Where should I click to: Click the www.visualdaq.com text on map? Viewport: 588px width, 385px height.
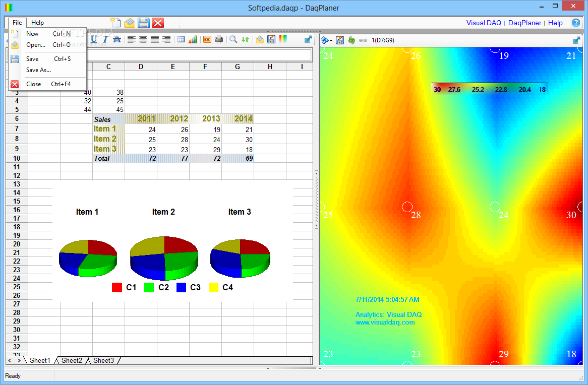pos(385,323)
